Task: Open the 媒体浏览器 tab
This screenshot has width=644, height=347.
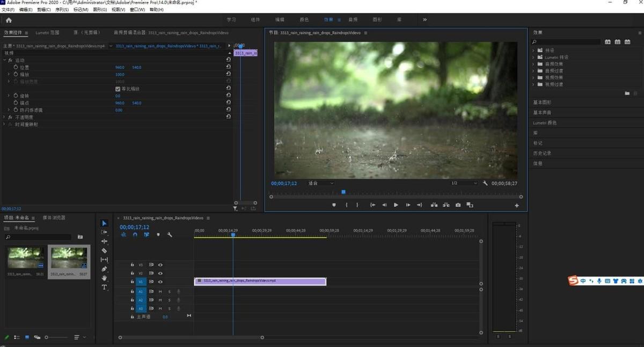Action: pyautogui.click(x=54, y=218)
